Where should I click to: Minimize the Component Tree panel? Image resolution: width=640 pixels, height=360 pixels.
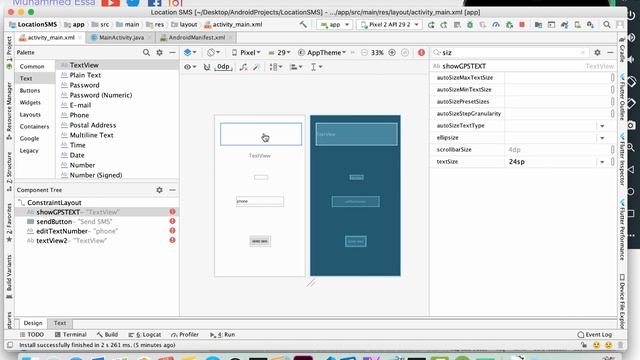[172, 190]
